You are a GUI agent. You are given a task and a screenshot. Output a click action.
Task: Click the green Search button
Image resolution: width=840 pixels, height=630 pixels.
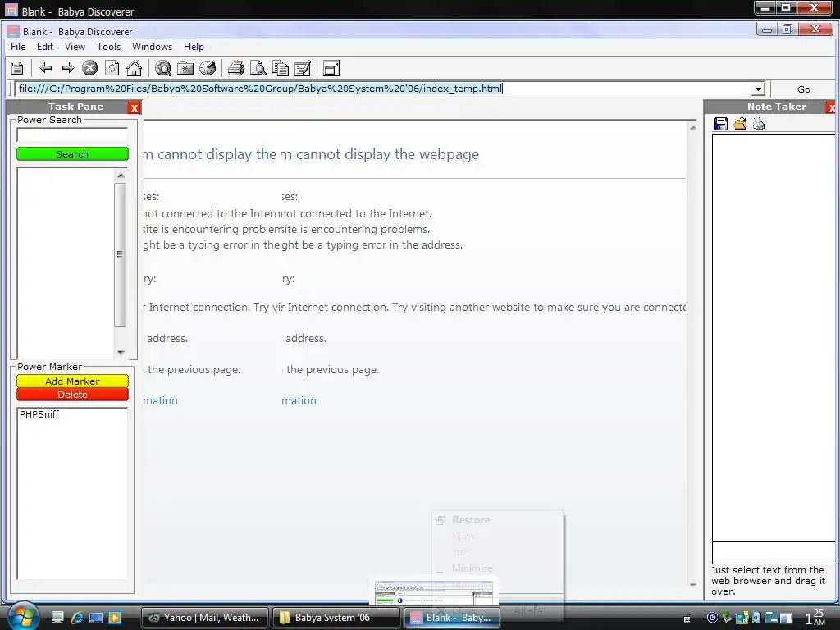pos(72,153)
